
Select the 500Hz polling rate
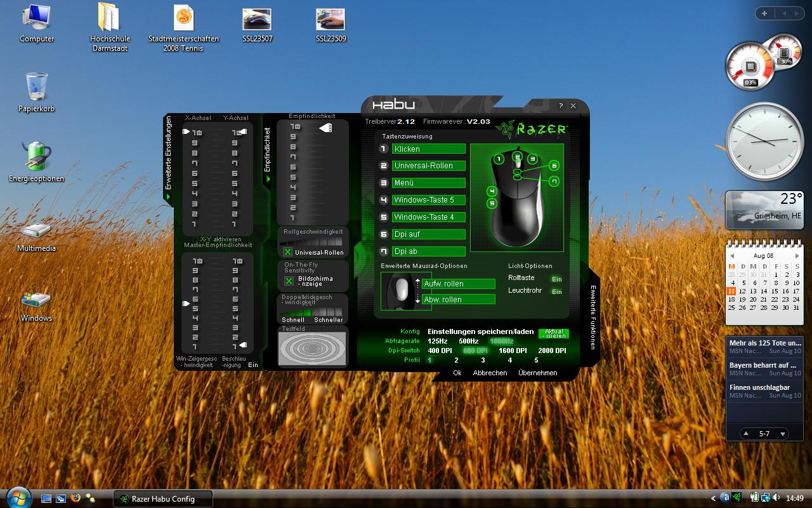coord(469,341)
